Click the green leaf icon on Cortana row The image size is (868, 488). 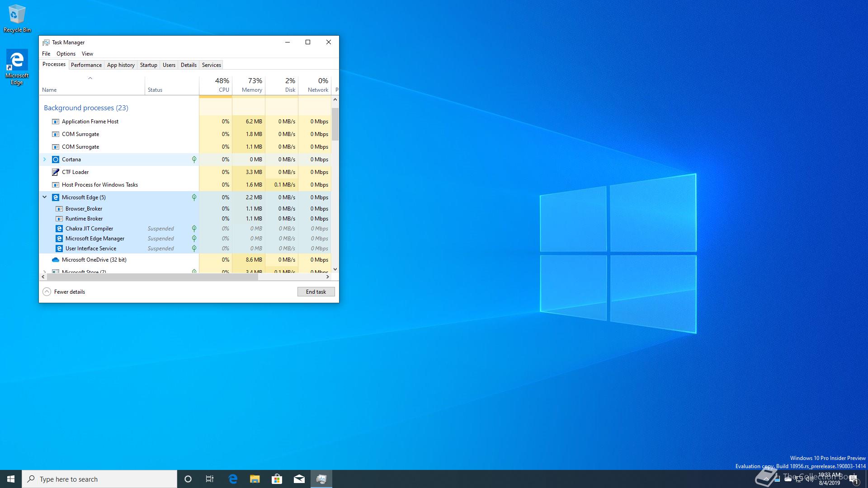194,160
